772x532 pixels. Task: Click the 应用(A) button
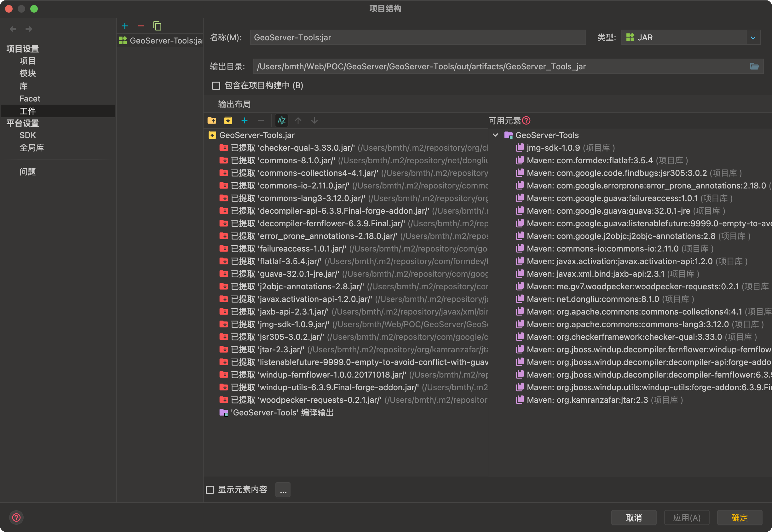click(x=687, y=518)
